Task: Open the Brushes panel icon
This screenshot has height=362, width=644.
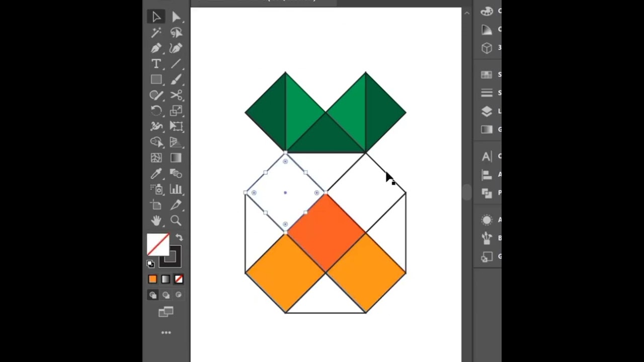Action: point(487,238)
